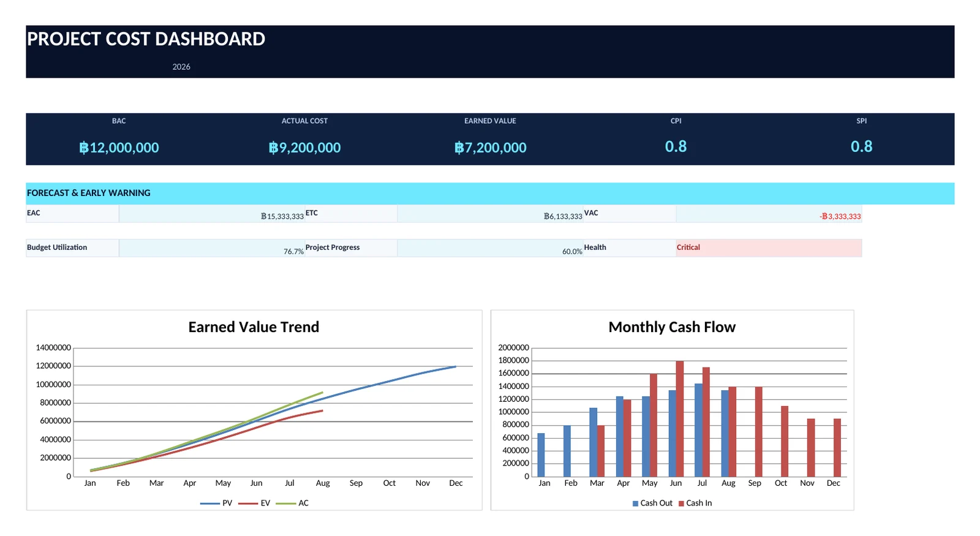Click the Oct Cash In bar
The width and height of the screenshot is (980, 536).
(785, 442)
